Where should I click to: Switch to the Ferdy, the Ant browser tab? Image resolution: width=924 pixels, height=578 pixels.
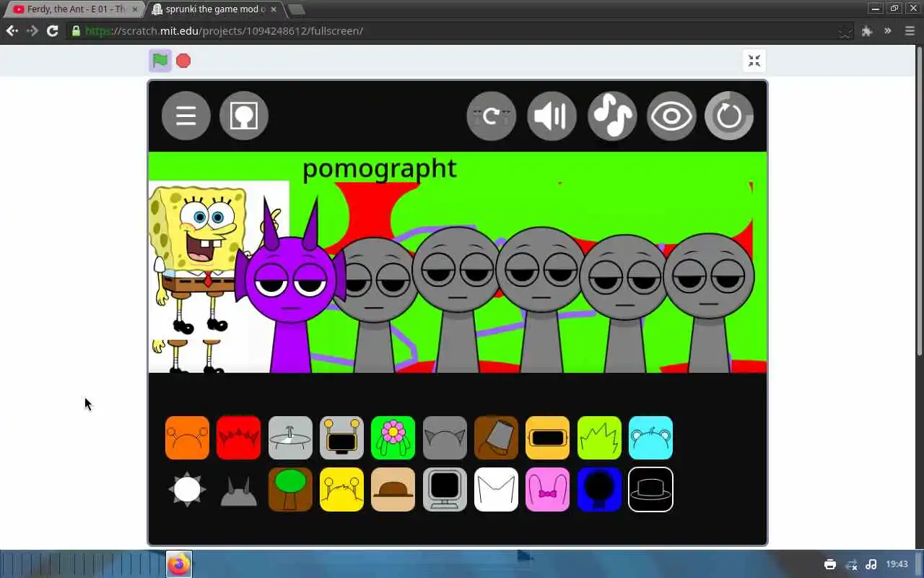tap(76, 9)
